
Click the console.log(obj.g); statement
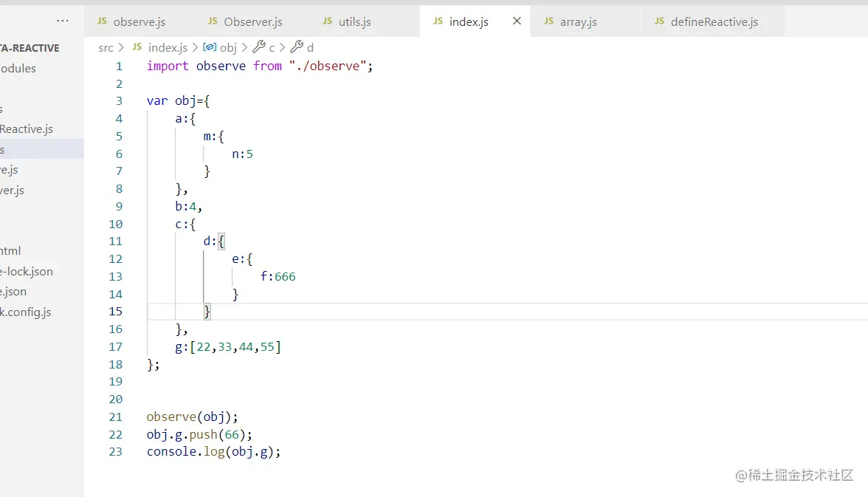214,451
